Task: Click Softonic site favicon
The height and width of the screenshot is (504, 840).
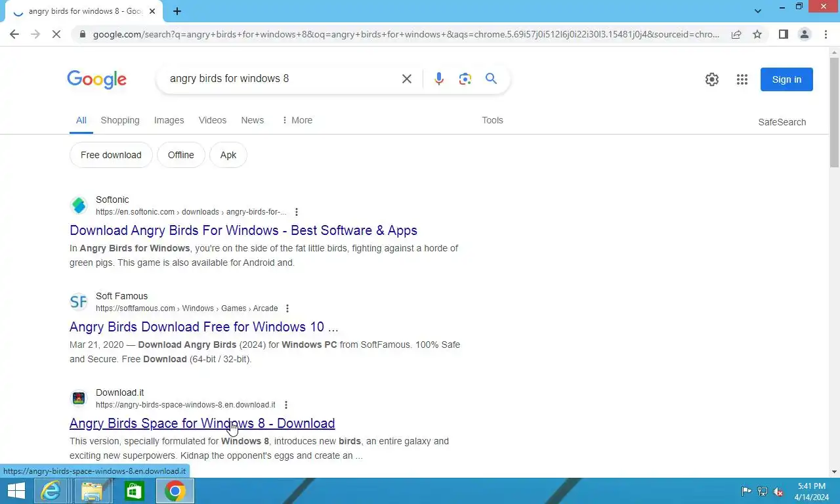Action: click(x=79, y=205)
